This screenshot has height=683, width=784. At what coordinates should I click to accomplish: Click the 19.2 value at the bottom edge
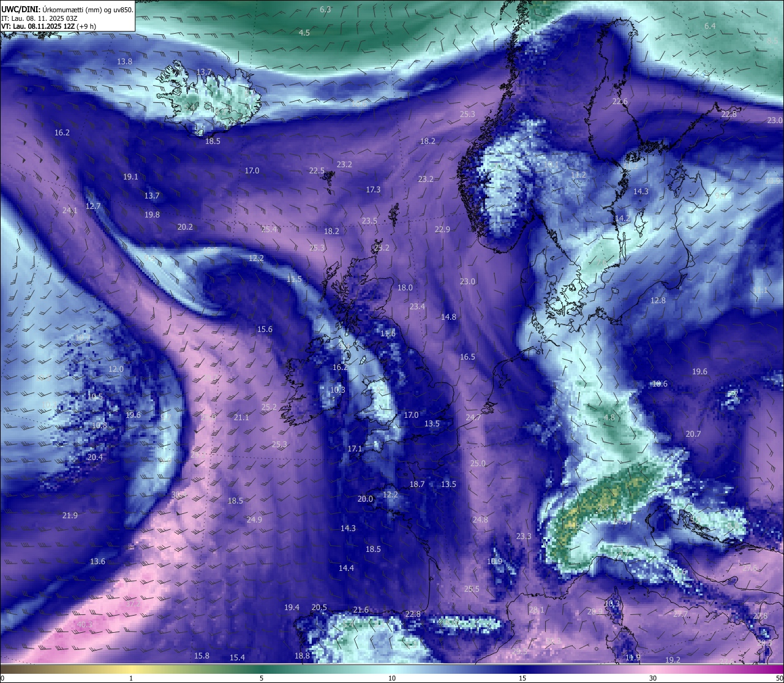pos(673,660)
